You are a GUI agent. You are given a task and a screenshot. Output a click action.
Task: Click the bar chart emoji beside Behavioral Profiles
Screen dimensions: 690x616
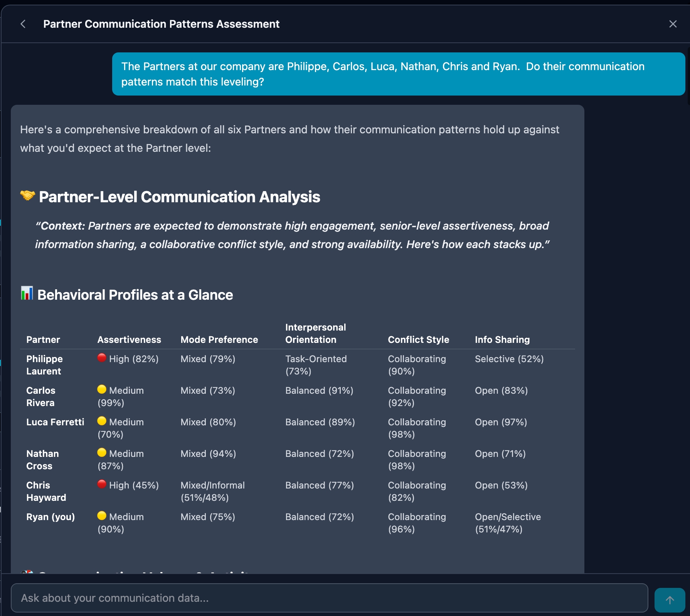click(27, 294)
